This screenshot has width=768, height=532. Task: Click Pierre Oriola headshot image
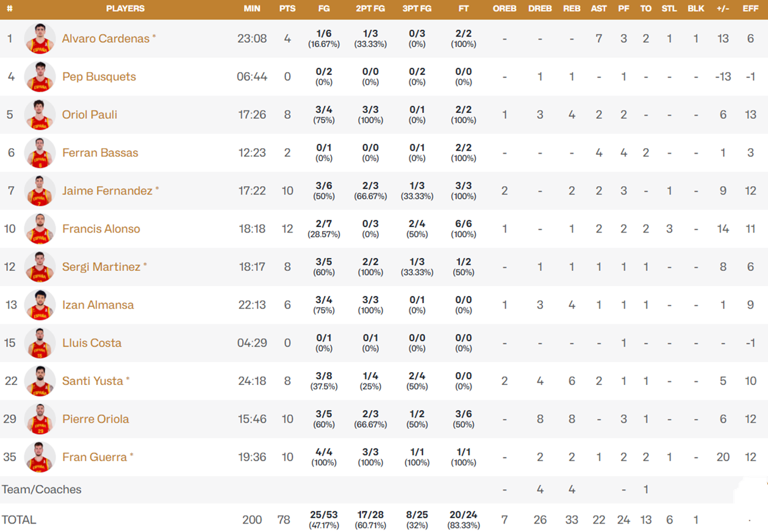coord(40,419)
